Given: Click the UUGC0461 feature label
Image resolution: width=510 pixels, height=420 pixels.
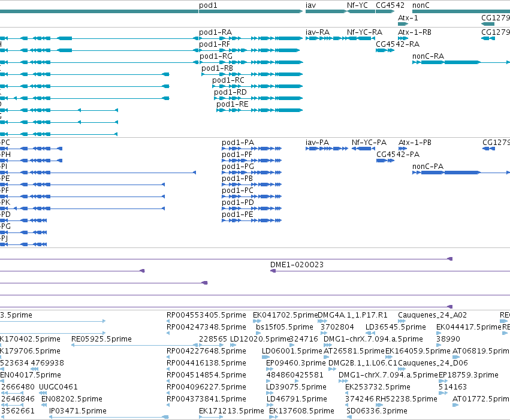Looking at the screenshot, I should coord(58,387).
